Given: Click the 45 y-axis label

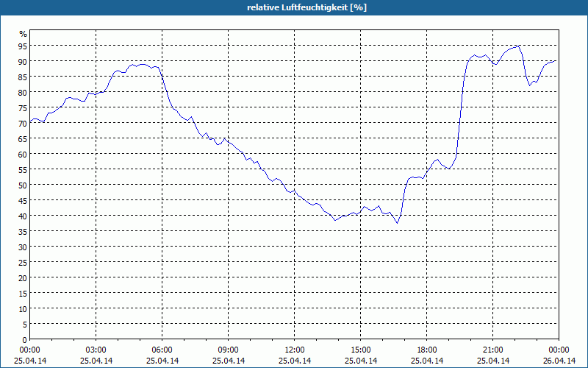Looking at the screenshot, I should click(x=24, y=200).
